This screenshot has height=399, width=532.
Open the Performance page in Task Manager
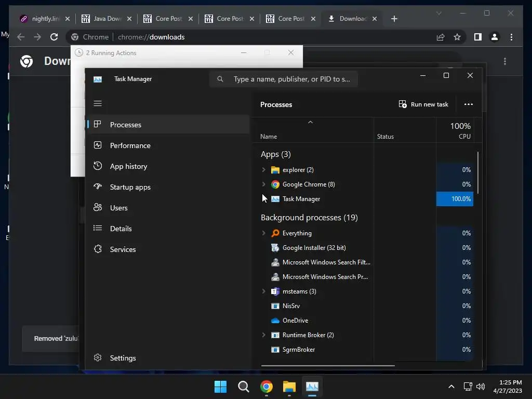pos(168,145)
